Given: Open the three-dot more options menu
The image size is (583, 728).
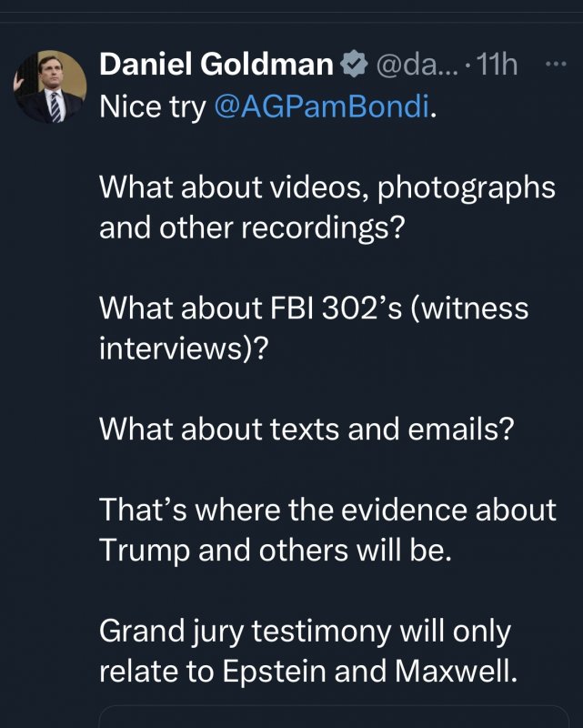Looking at the screenshot, I should click(x=553, y=65).
